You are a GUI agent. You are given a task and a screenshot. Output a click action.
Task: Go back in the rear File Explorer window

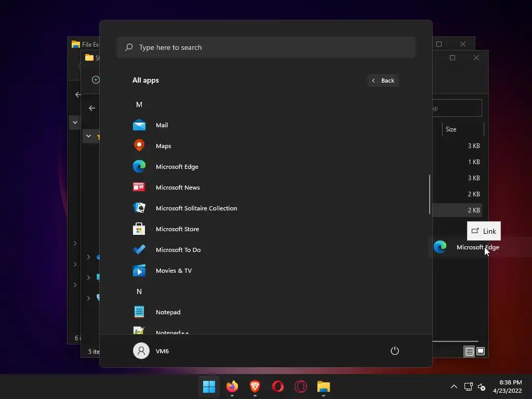point(78,95)
